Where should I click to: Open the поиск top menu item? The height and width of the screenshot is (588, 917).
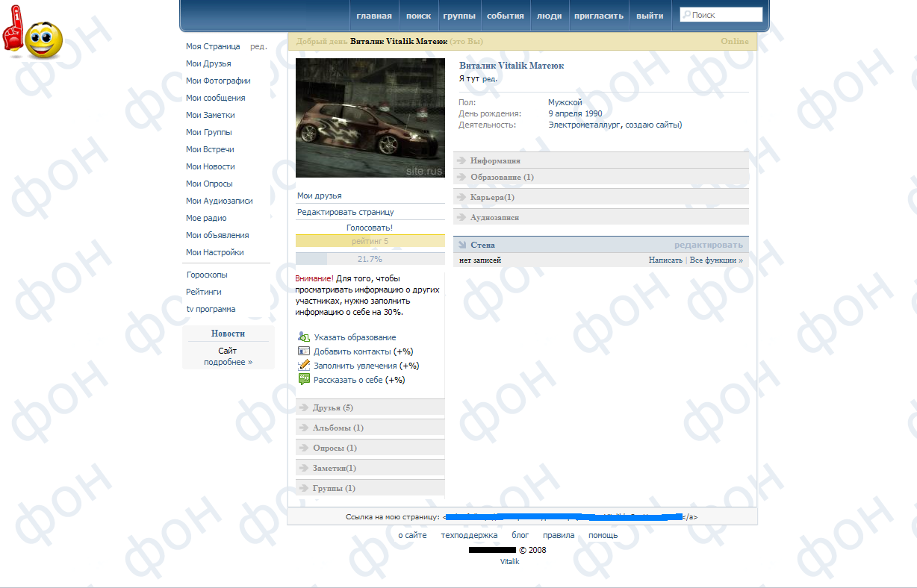[x=419, y=16]
